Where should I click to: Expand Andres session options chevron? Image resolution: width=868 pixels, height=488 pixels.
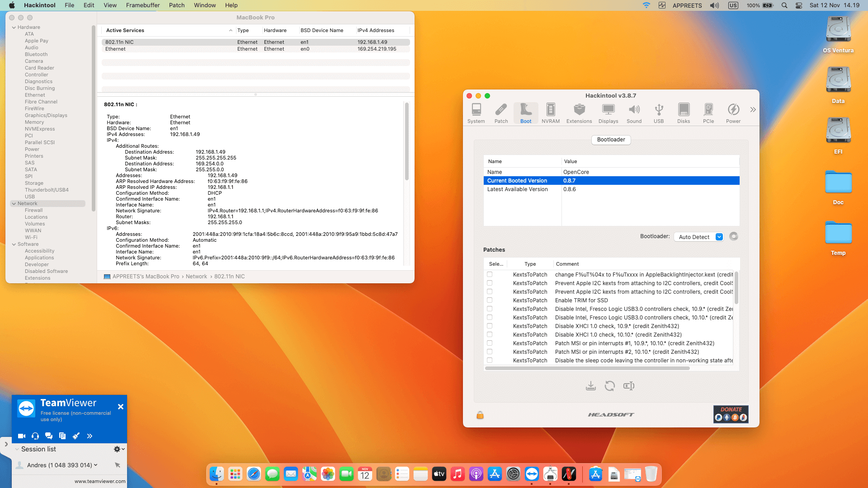click(95, 465)
